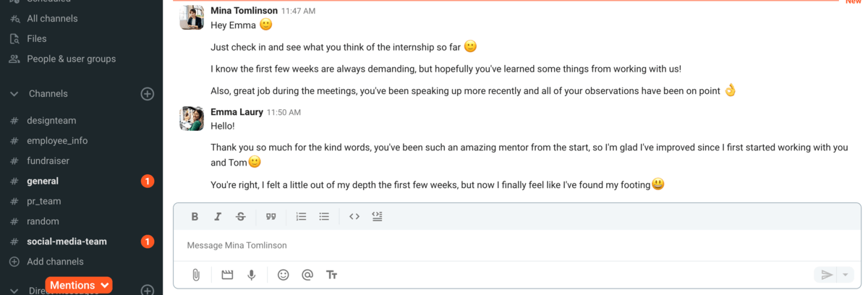Open the Mentions dropdown pill

pos(79,285)
